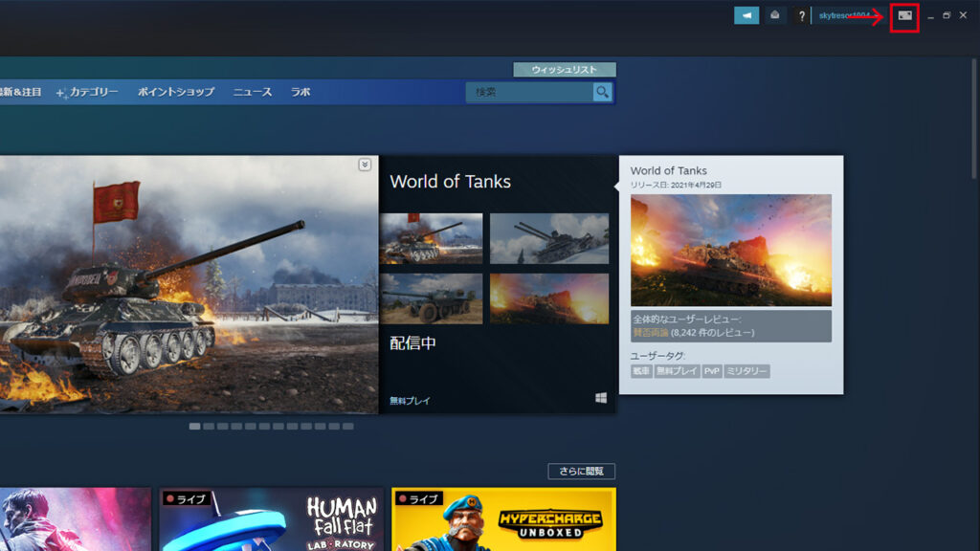
Task: Enter Big Picture mode via top-right icon
Action: coord(904,16)
